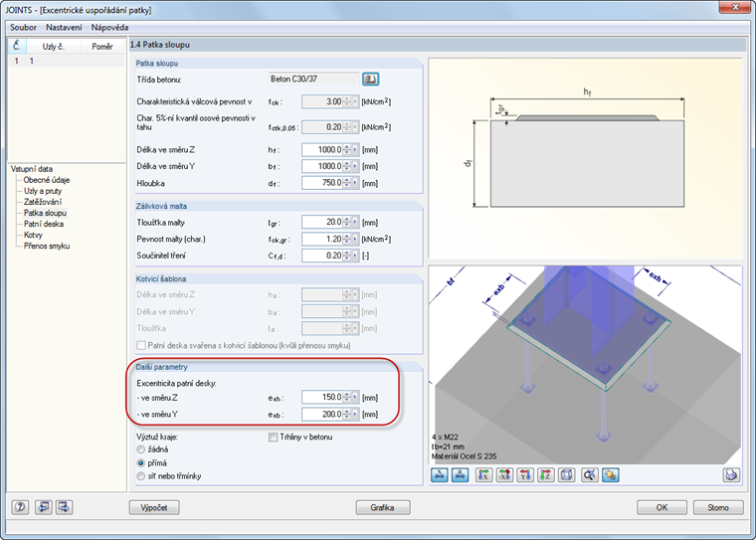
Task: Confirm with the OK button
Action: (661, 508)
